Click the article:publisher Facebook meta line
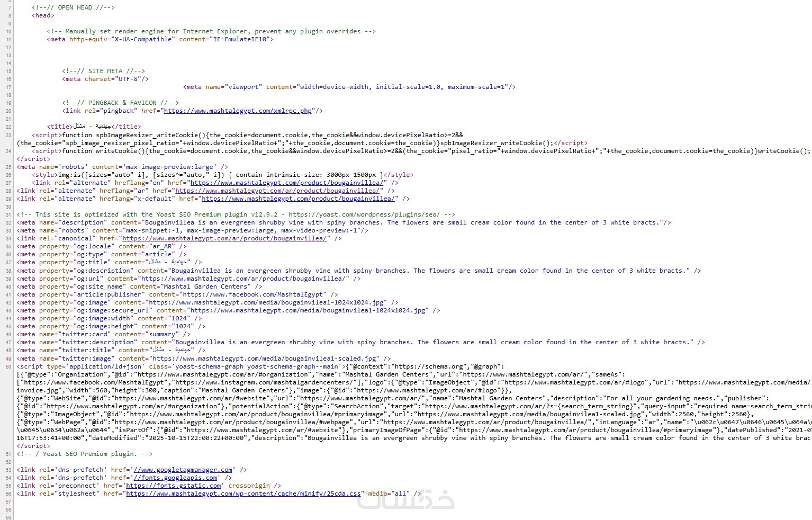This screenshot has height=520, width=812. coord(177,294)
